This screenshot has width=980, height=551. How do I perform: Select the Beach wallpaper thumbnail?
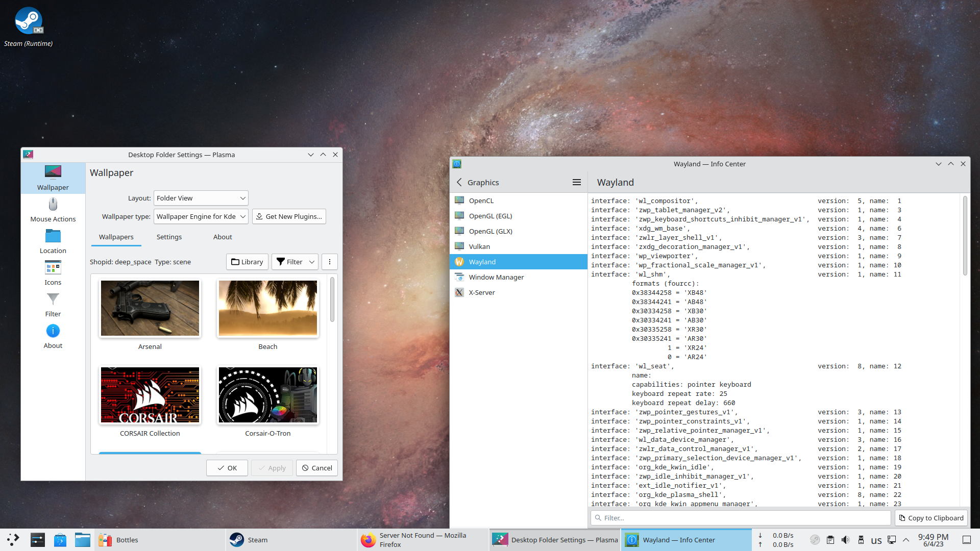pos(267,308)
